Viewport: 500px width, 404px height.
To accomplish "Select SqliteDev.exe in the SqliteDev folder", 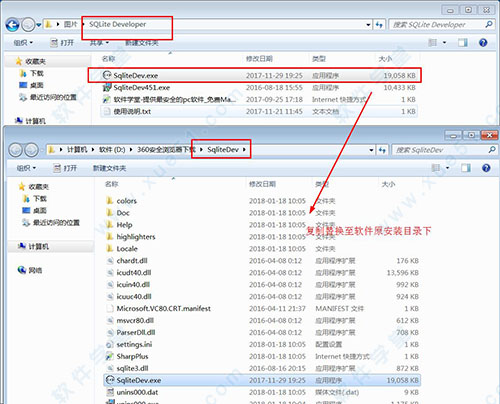I will (x=262, y=380).
